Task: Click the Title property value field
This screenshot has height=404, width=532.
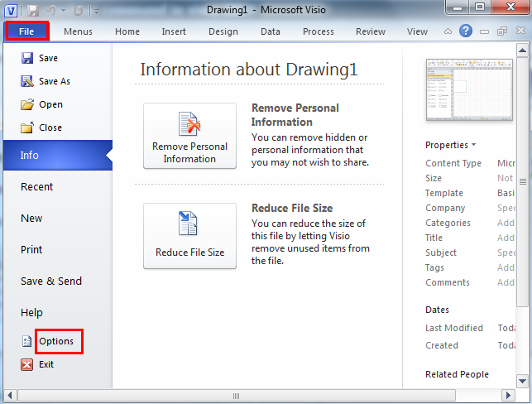Action: tap(506, 238)
